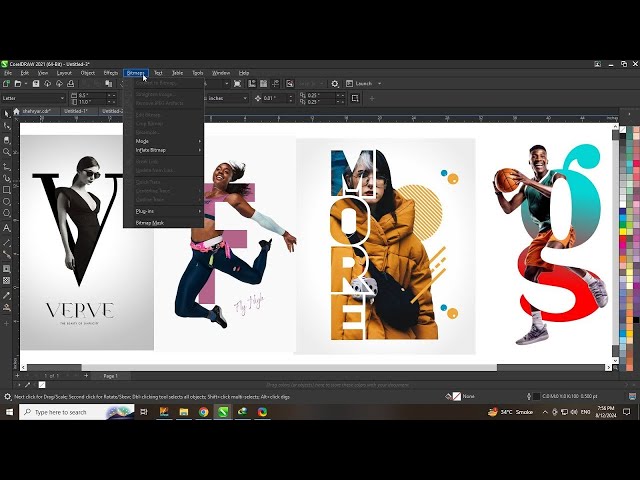Pick the yellow swatch in the color palette
The image size is (640, 480).
(x=623, y=232)
